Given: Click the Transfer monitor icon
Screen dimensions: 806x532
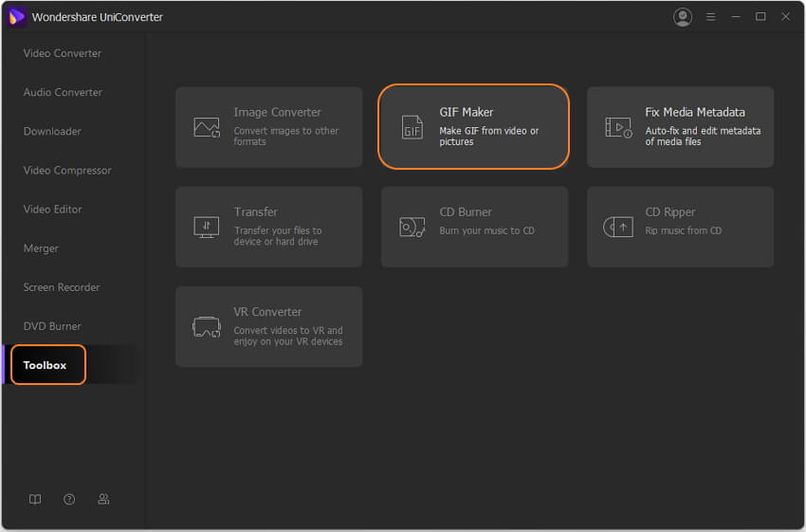Looking at the screenshot, I should click(x=206, y=227).
